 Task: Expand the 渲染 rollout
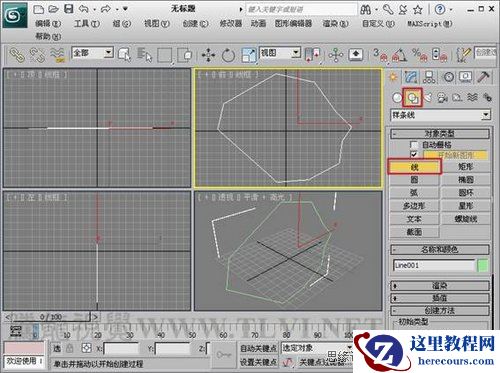click(440, 286)
